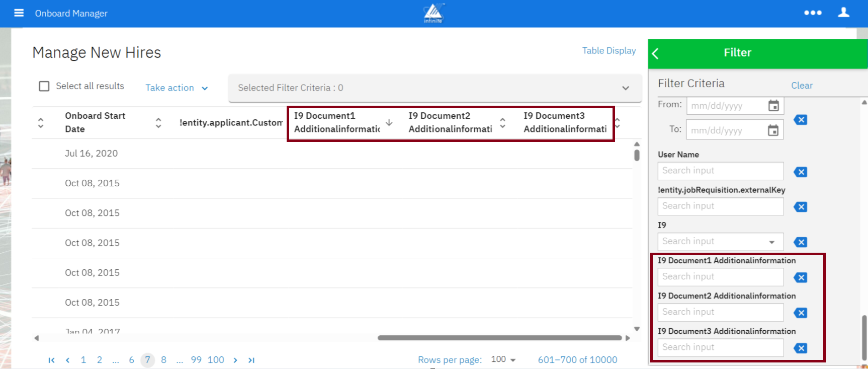Collapse the Filter panel with back arrow
Screen dimensions: 868x369
click(655, 53)
